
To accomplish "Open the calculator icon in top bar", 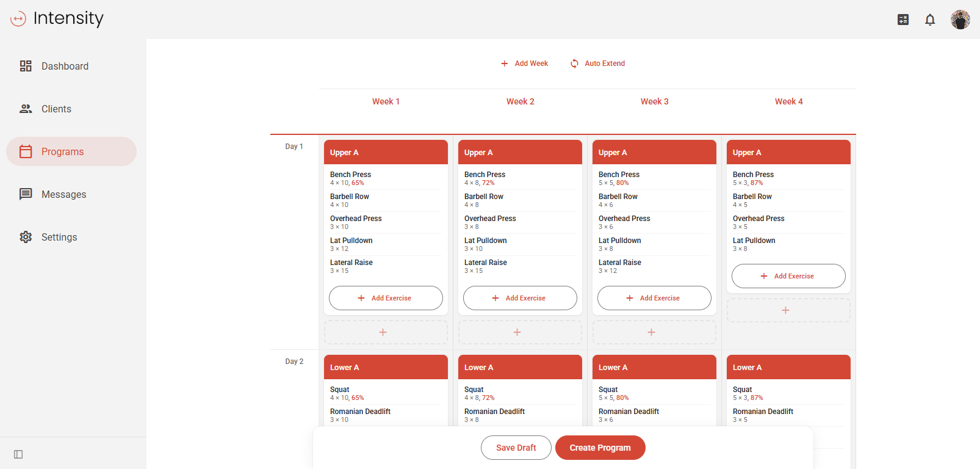I will (903, 20).
